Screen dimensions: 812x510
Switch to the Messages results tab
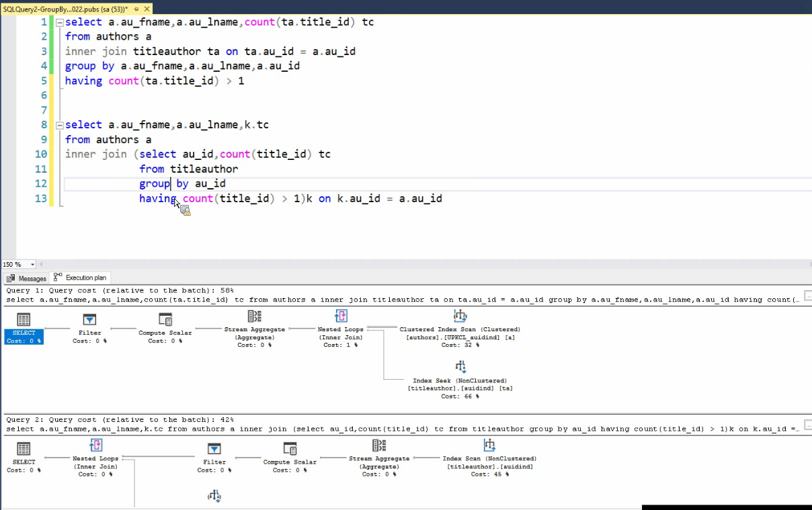[27, 278]
